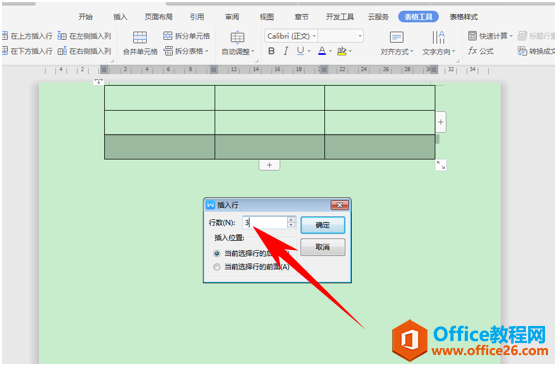Switch to the 插入 tab

click(120, 17)
